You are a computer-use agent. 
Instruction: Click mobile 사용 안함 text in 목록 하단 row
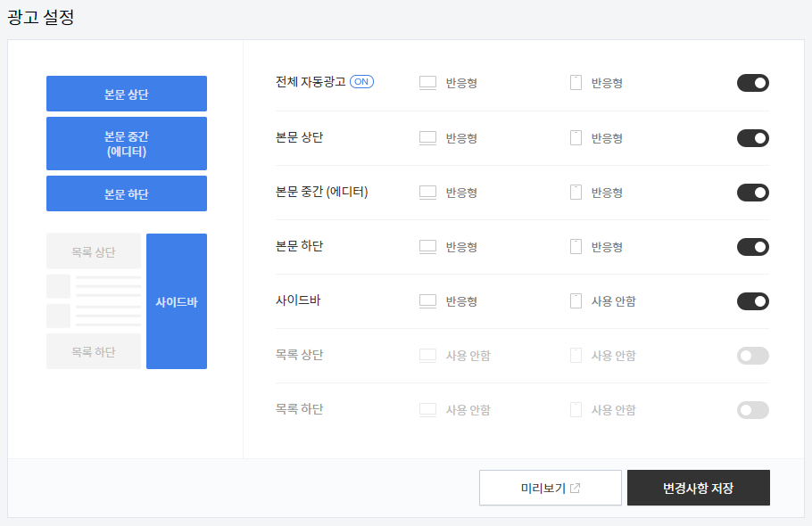pos(614,410)
